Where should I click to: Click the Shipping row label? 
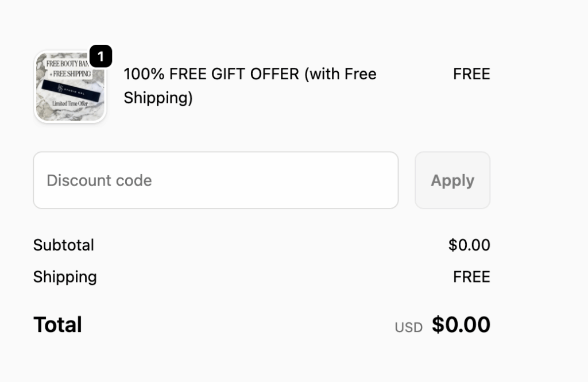click(x=65, y=277)
